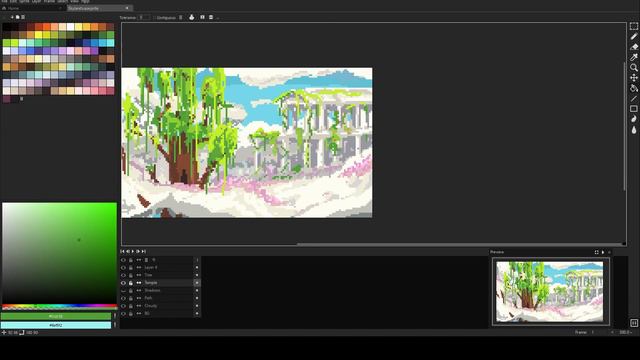The width and height of the screenshot is (640, 360).
Task: Toggle all layers visibility in timeline header
Action: (123, 260)
